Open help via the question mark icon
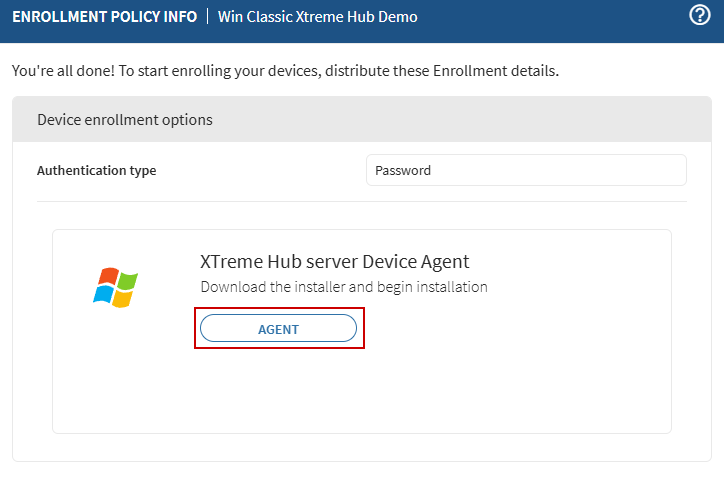The height and width of the screenshot is (495, 724). 700,16
